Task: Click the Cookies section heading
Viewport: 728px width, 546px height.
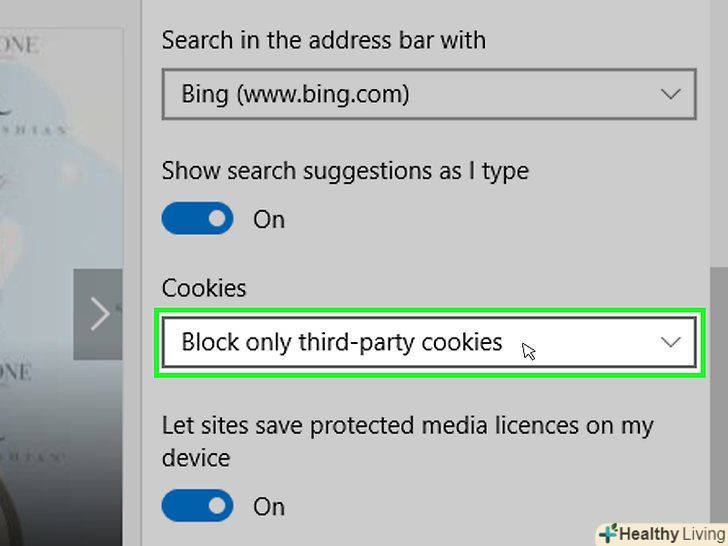Action: 204,288
